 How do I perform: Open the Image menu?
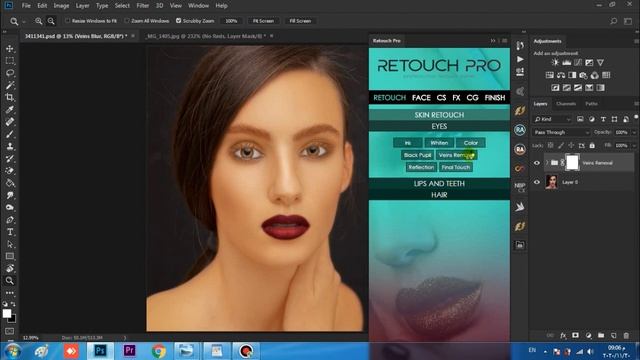(x=61, y=6)
